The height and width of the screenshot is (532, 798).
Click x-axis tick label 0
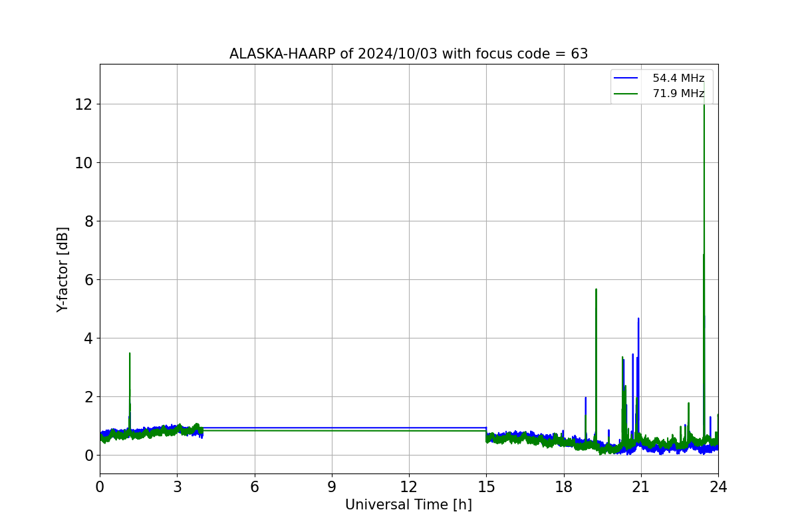click(x=100, y=487)
